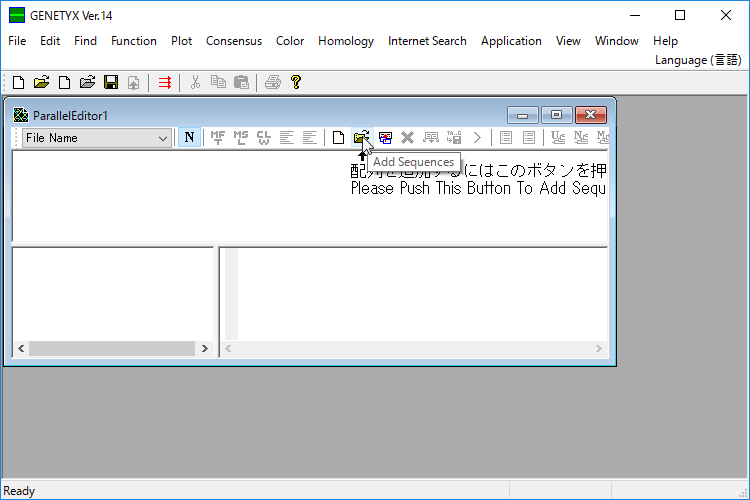Click the yellow open-folder icon in main toolbar

point(42,82)
